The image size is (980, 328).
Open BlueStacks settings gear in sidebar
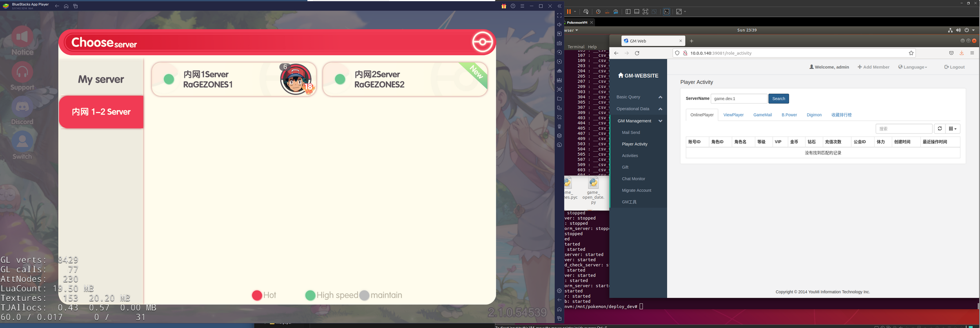pyautogui.click(x=559, y=291)
